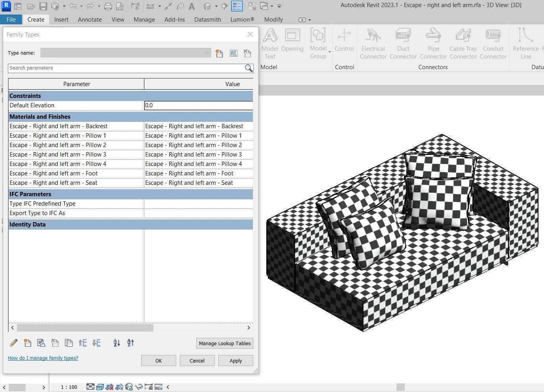Open Undo history dropdown arrow
544x392 pixels.
click(81, 6)
